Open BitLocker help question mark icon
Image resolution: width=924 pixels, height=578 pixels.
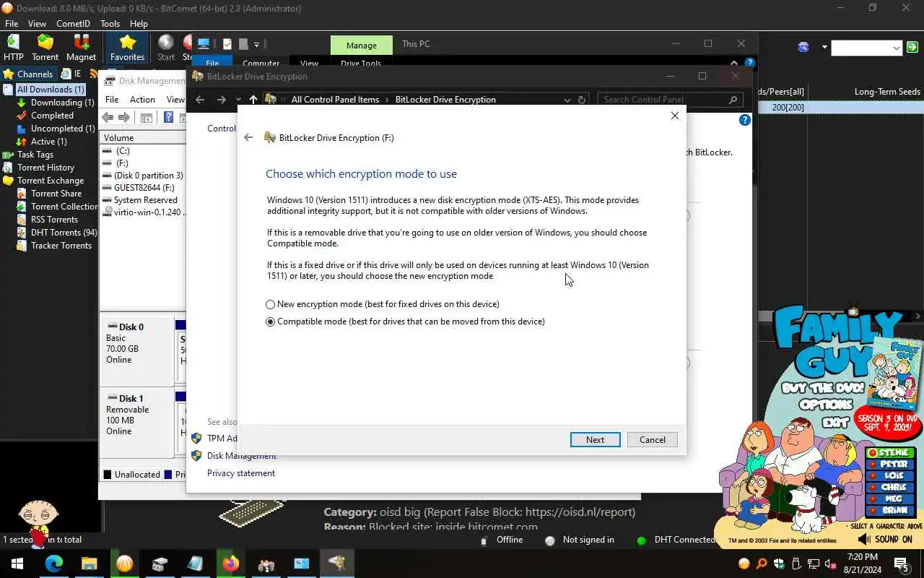pos(745,120)
